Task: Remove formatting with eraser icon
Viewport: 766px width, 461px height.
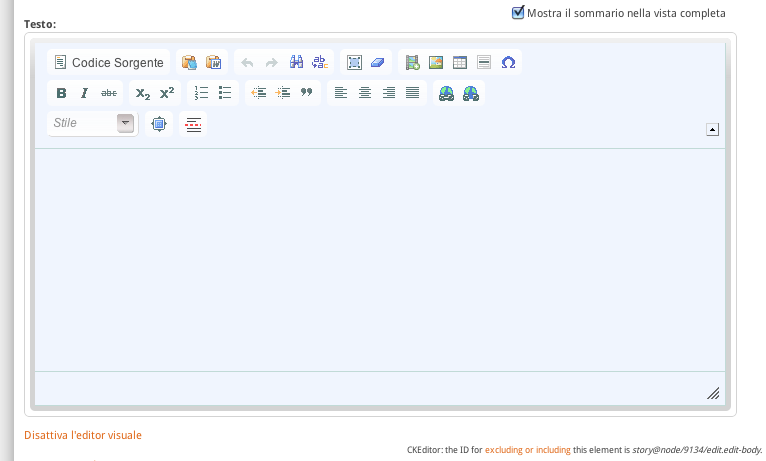Action: tap(378, 63)
